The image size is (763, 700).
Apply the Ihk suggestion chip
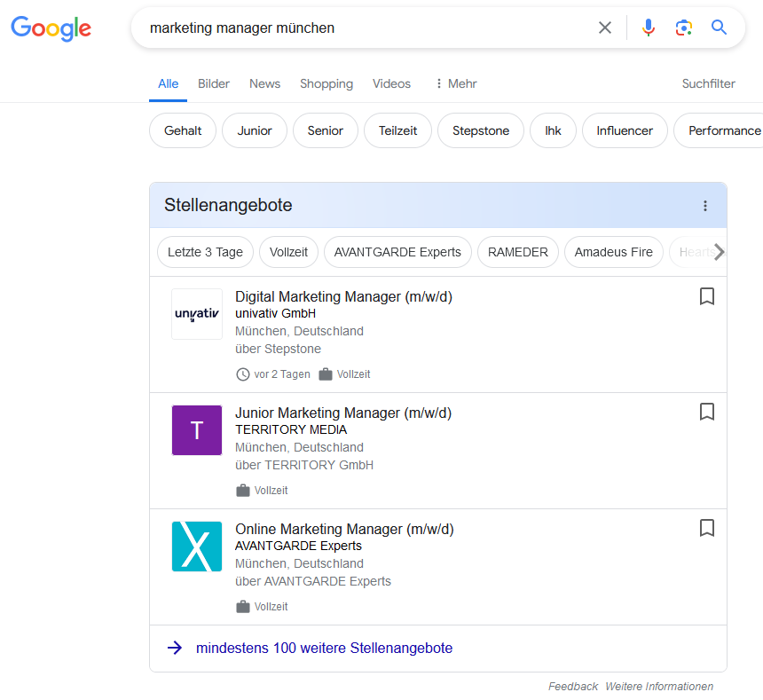(x=553, y=130)
